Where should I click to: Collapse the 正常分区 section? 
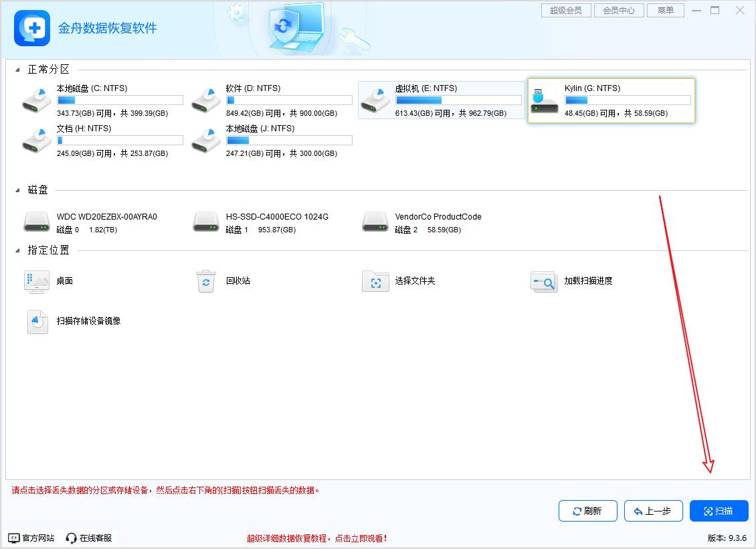coord(17,70)
